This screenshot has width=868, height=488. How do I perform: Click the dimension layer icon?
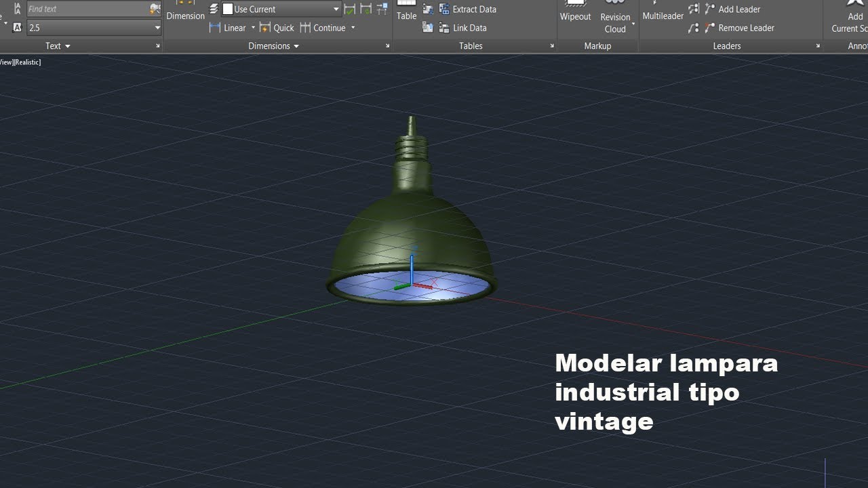[x=214, y=9]
